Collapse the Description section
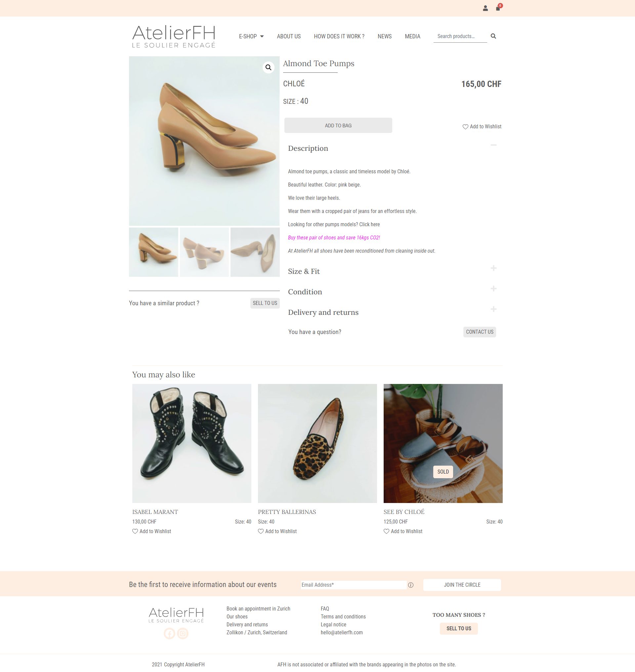 (x=493, y=145)
